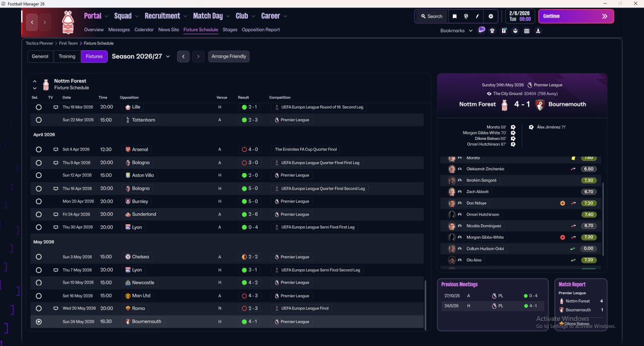Screen dimensions: 644x346
Task: Select the Chelsea fixture radio button
Action: tap(39, 257)
